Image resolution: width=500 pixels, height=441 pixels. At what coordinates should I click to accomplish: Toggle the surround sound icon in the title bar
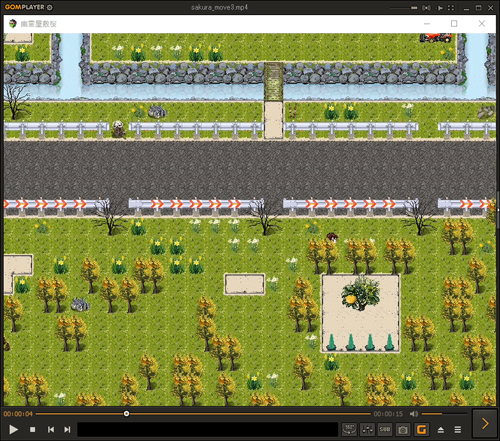click(x=426, y=8)
